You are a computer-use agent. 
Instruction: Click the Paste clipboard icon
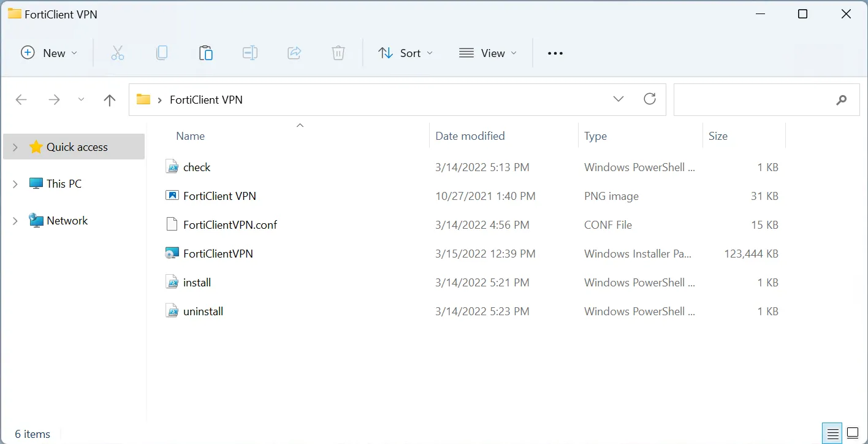coord(206,53)
